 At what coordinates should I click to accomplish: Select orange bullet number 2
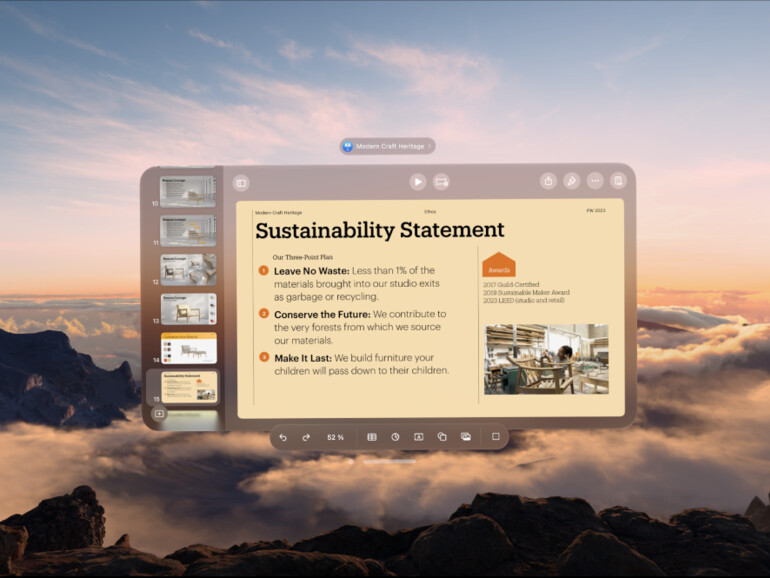pyautogui.click(x=264, y=313)
